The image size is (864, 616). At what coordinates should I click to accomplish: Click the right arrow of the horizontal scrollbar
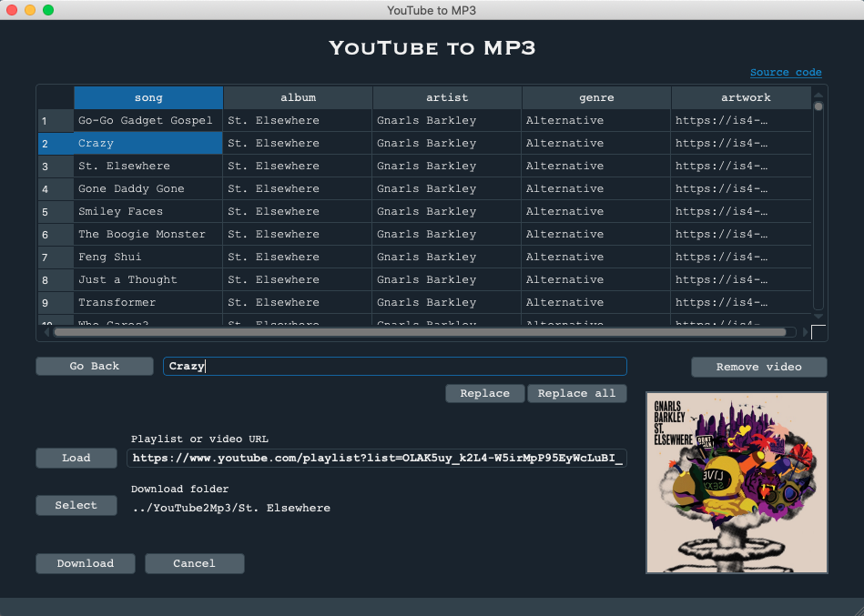806,331
